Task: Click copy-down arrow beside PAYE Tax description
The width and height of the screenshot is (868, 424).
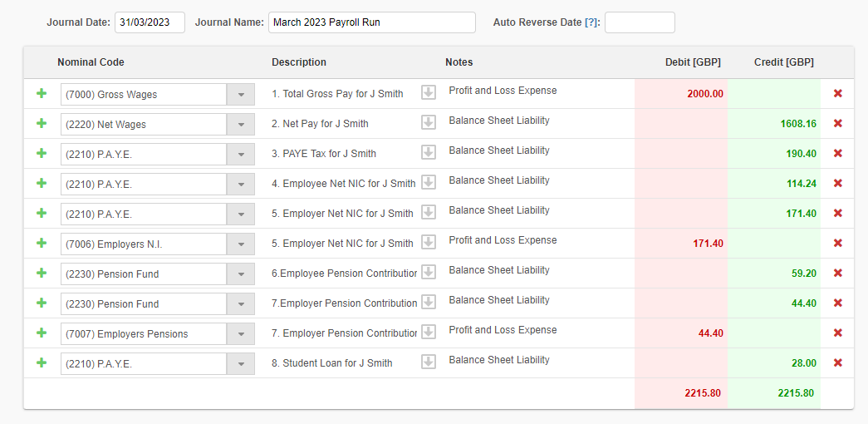Action: point(429,153)
